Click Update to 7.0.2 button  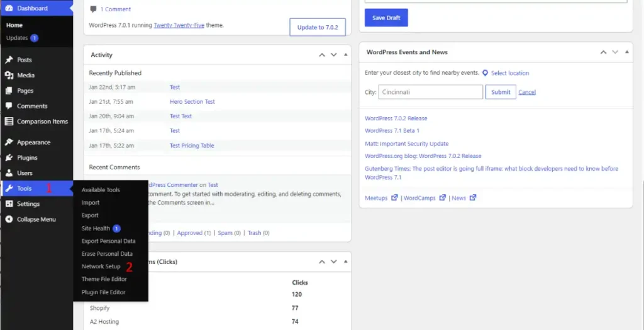318,27
